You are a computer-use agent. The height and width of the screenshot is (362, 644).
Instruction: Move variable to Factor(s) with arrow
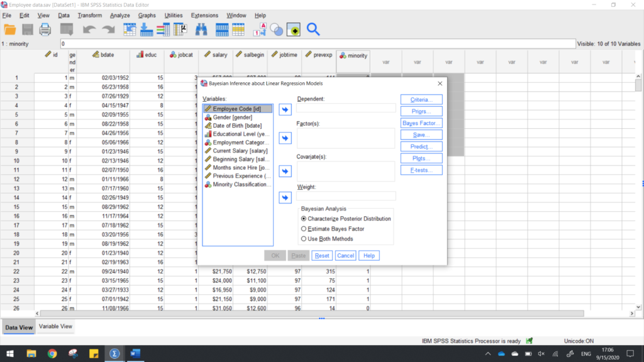pyautogui.click(x=285, y=138)
